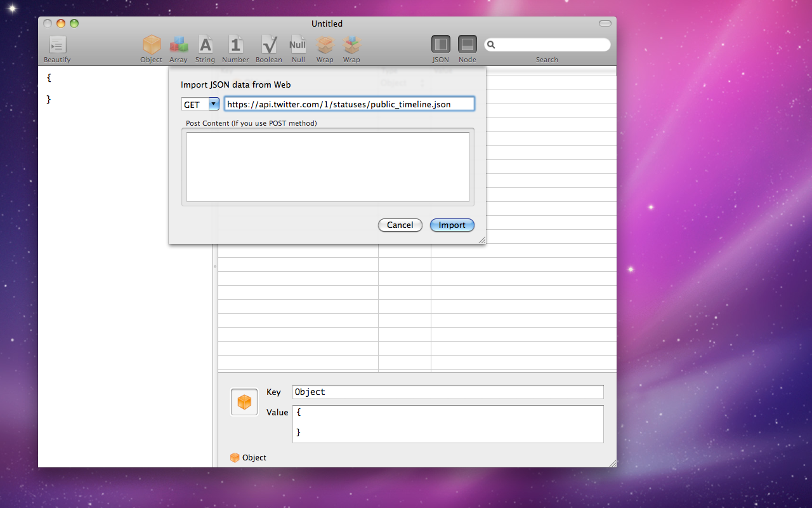Cancel the import dialog
This screenshot has width=812, height=508.
pyautogui.click(x=400, y=225)
